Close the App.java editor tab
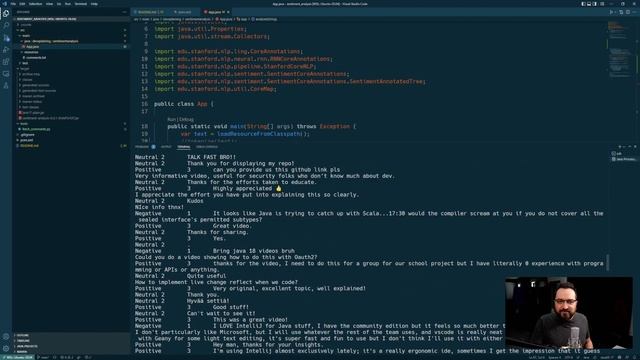Image resolution: width=640 pixels, height=360 pixels. click(x=228, y=12)
